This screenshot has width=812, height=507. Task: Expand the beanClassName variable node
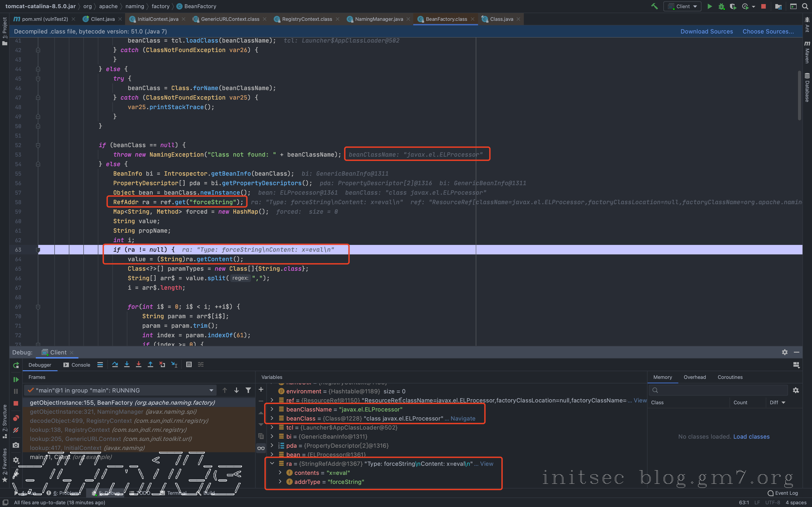[x=272, y=409]
